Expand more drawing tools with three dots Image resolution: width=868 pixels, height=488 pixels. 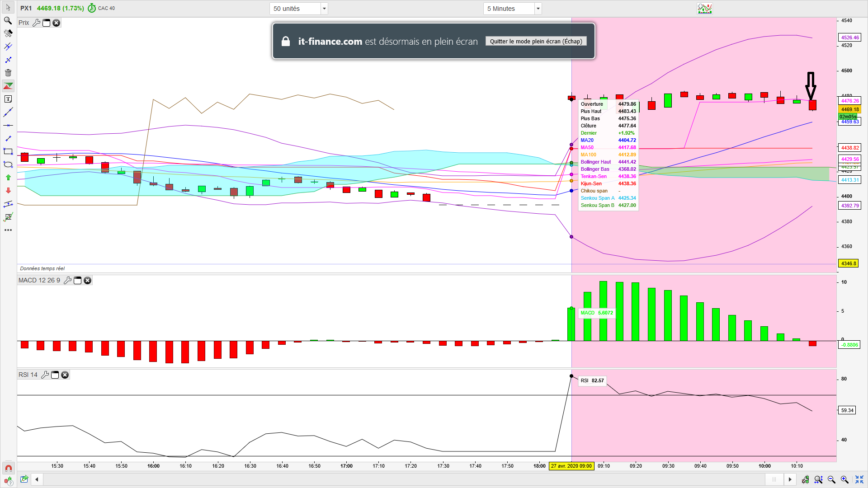pos(8,230)
